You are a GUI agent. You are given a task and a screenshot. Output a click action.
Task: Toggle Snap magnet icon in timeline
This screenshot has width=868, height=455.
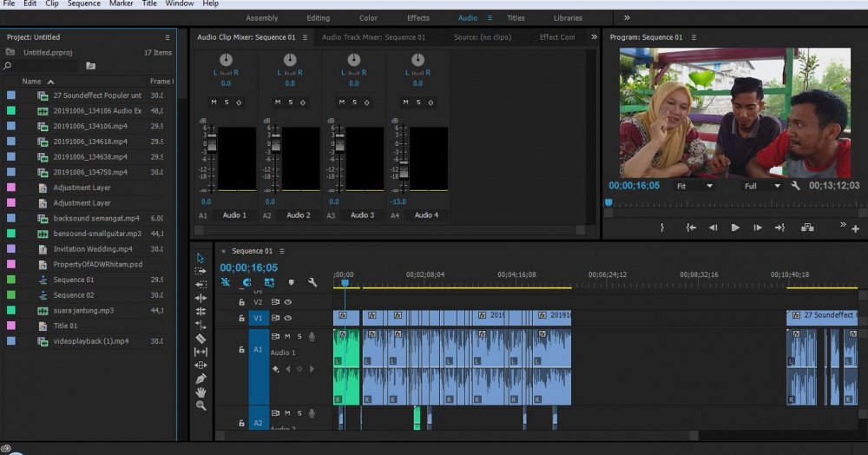point(247,282)
